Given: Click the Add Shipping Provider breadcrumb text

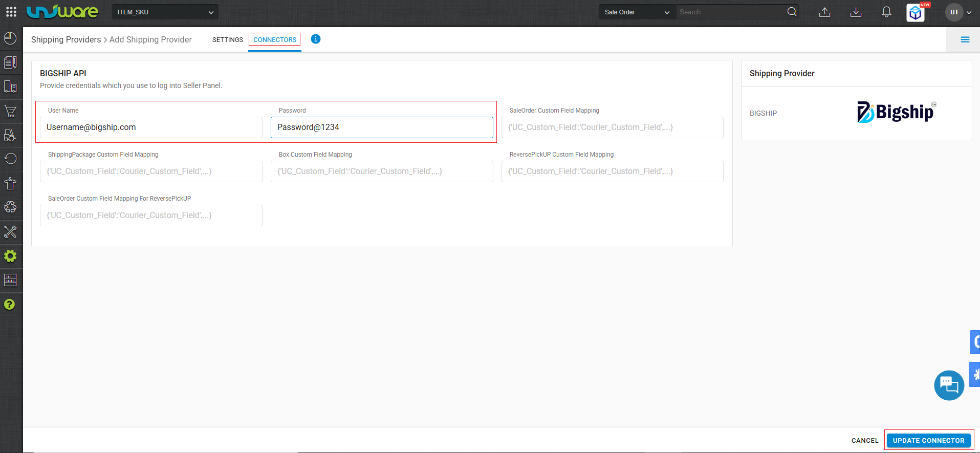Looking at the screenshot, I should point(150,39).
